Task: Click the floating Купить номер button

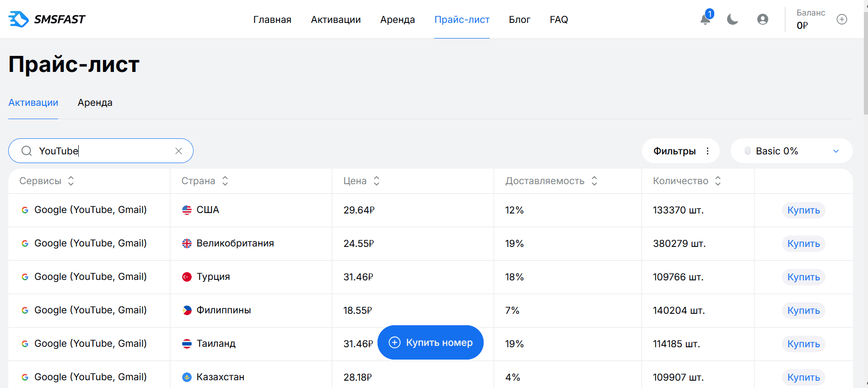Action: point(431,343)
